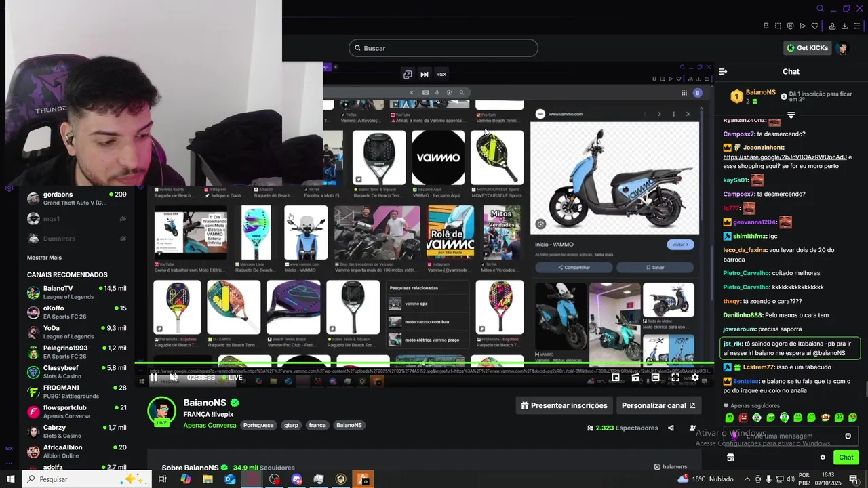Open the chat shop icon

730,457
